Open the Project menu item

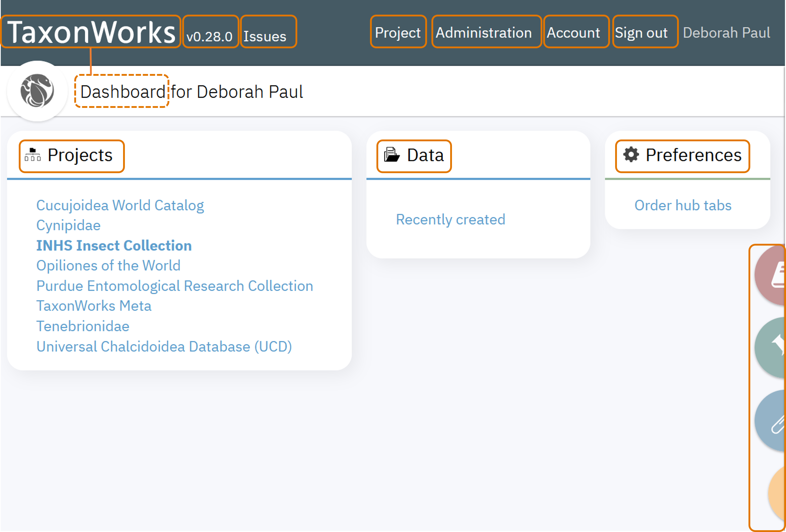click(398, 33)
